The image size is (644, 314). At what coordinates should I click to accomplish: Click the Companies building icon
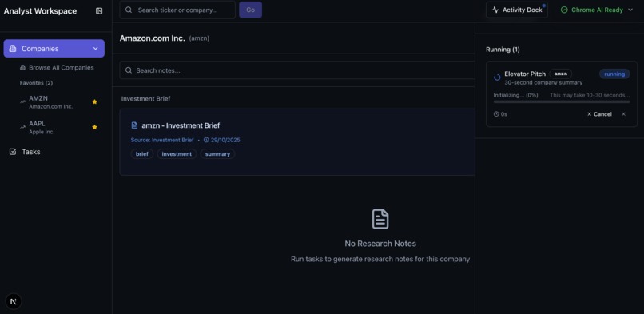pyautogui.click(x=13, y=49)
